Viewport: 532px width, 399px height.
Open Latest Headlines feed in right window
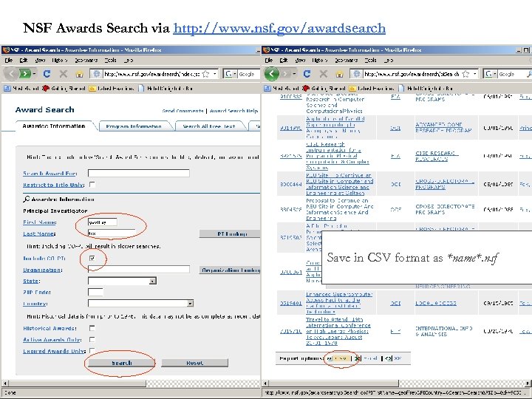pyautogui.click(x=372, y=88)
